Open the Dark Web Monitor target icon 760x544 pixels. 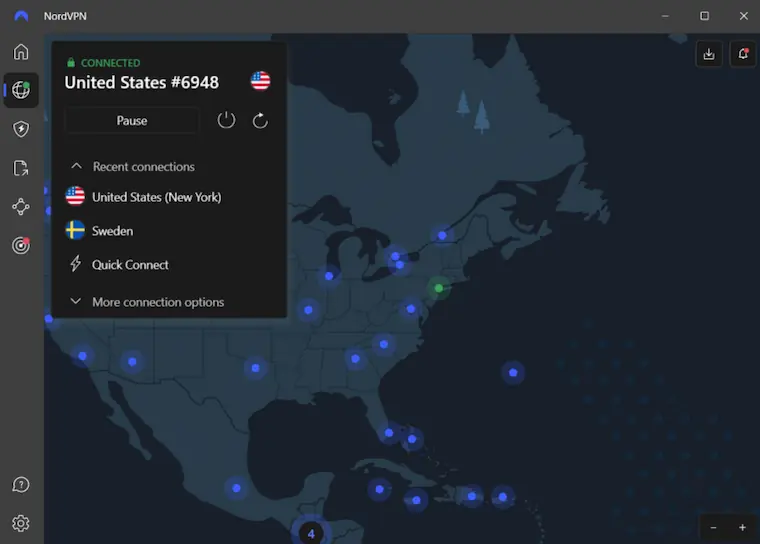pos(21,245)
